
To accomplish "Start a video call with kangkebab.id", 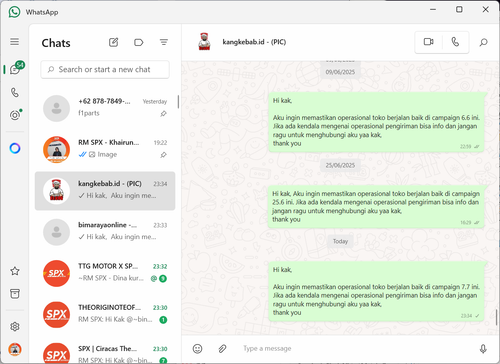I will pos(429,42).
